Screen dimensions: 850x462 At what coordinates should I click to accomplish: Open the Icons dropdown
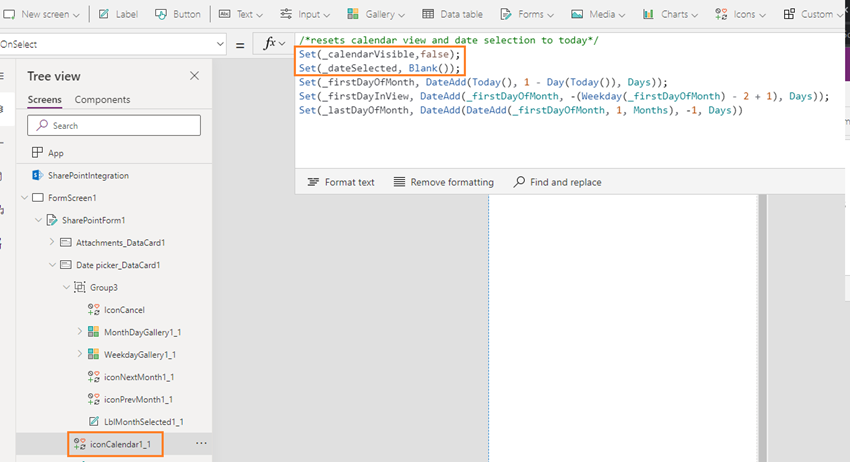(740, 14)
